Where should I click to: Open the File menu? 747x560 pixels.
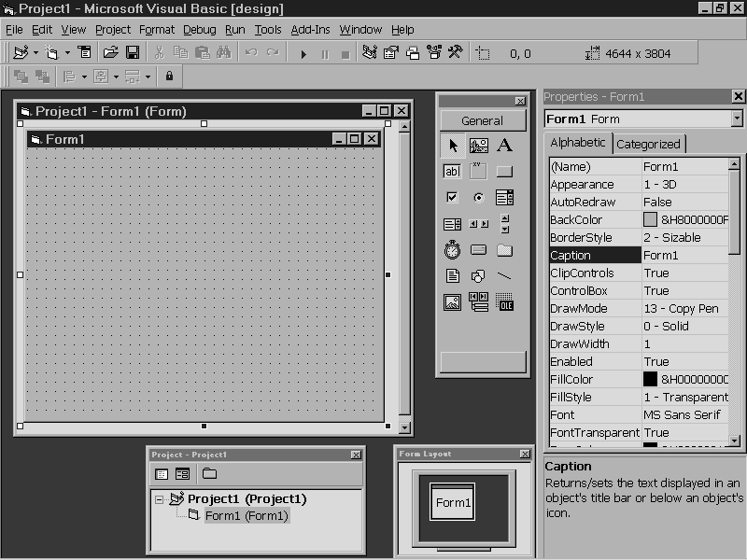click(14, 30)
